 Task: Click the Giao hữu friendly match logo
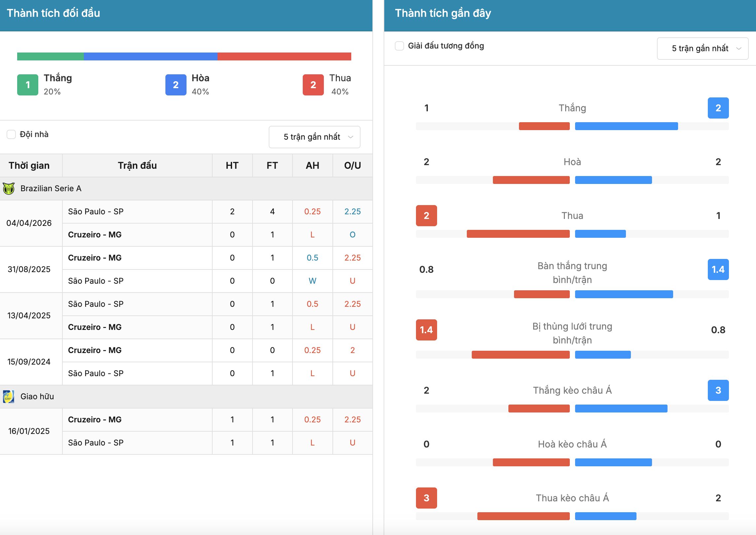click(9, 397)
